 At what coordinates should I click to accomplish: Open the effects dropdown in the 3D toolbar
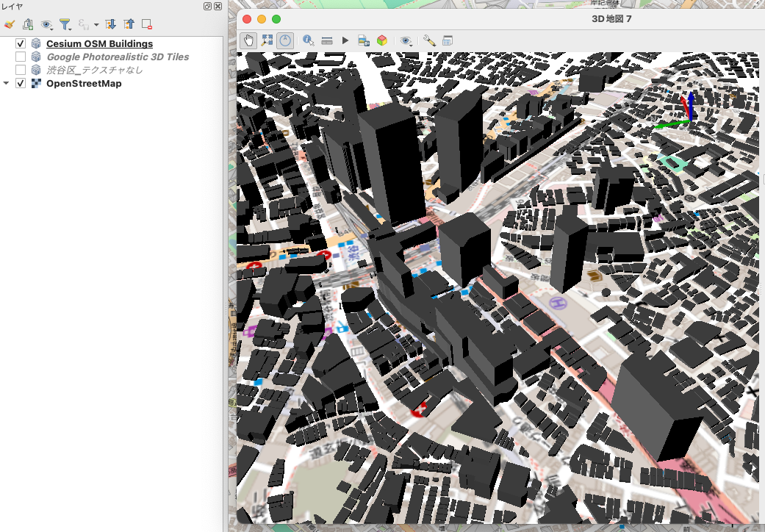click(x=406, y=40)
